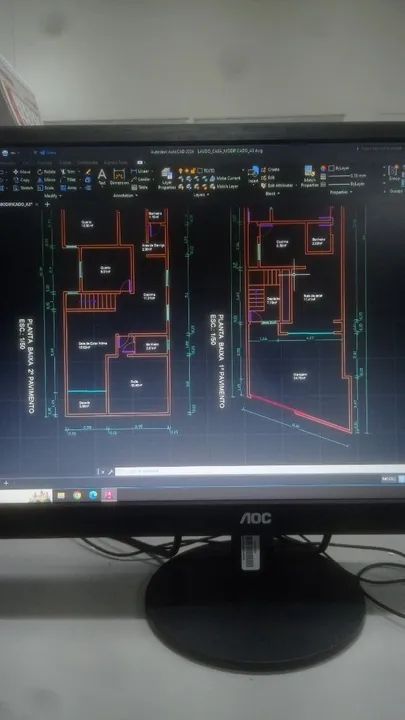Click the object color wheel swatch
The image size is (405, 720).
pyautogui.click(x=324, y=169)
